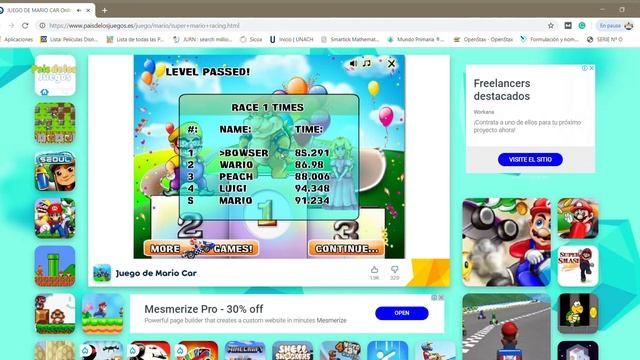Click the dark square extension icon in toolbar
Viewport: 640px width, 360px height.
568,25
